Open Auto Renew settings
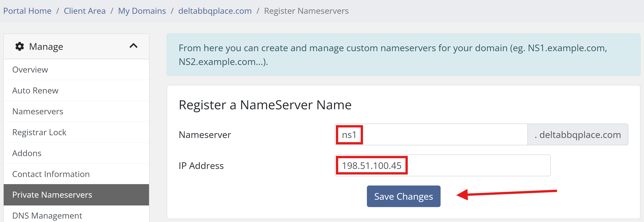The height and width of the screenshot is (222, 644). [35, 90]
